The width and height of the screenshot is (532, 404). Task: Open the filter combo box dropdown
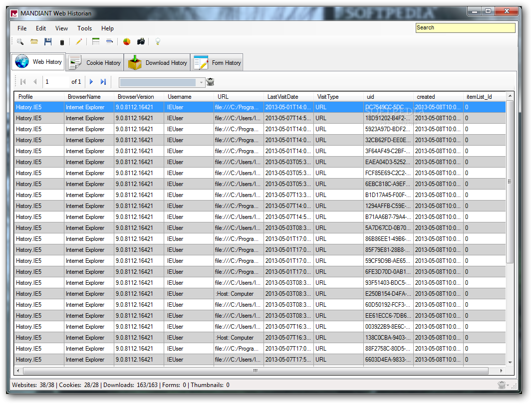pos(201,82)
